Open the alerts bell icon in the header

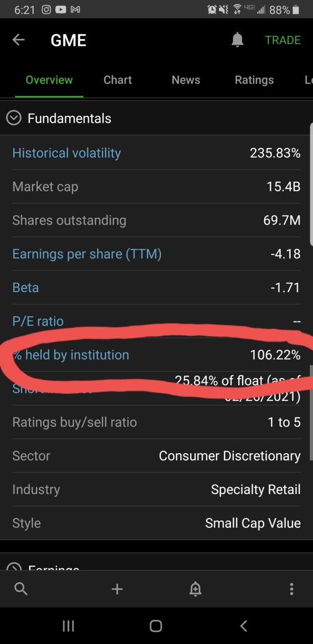pyautogui.click(x=238, y=40)
